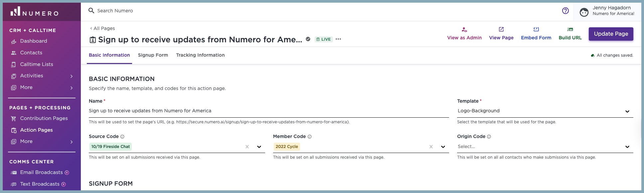Clear the 2022 Cycle member code
The height and width of the screenshot is (193, 644).
coord(431,147)
